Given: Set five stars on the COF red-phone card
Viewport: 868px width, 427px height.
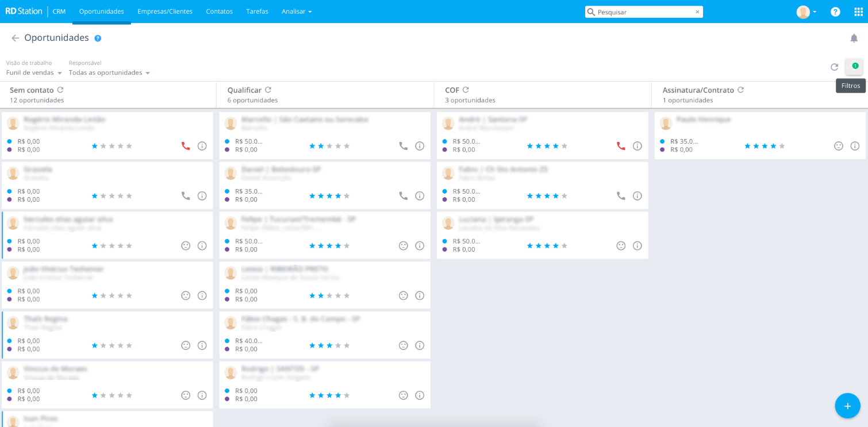Looking at the screenshot, I should [x=564, y=146].
